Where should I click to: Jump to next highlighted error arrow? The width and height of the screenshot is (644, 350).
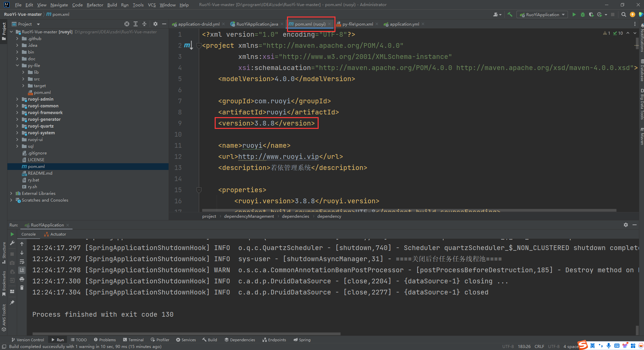(635, 33)
